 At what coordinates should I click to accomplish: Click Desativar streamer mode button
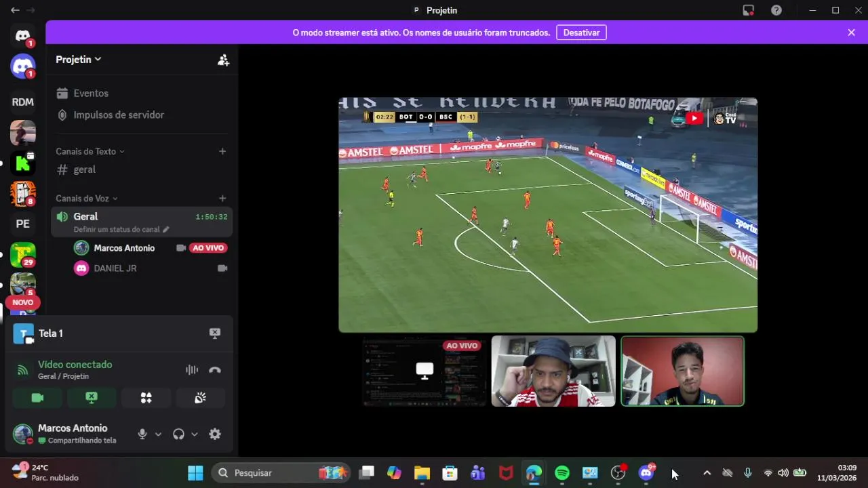(581, 33)
